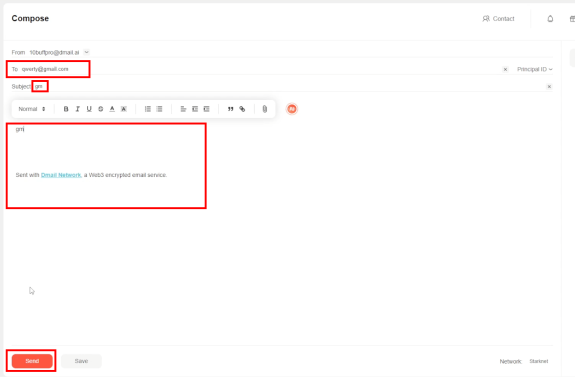Open the notifications bell
This screenshot has height=383, width=575.
(550, 19)
